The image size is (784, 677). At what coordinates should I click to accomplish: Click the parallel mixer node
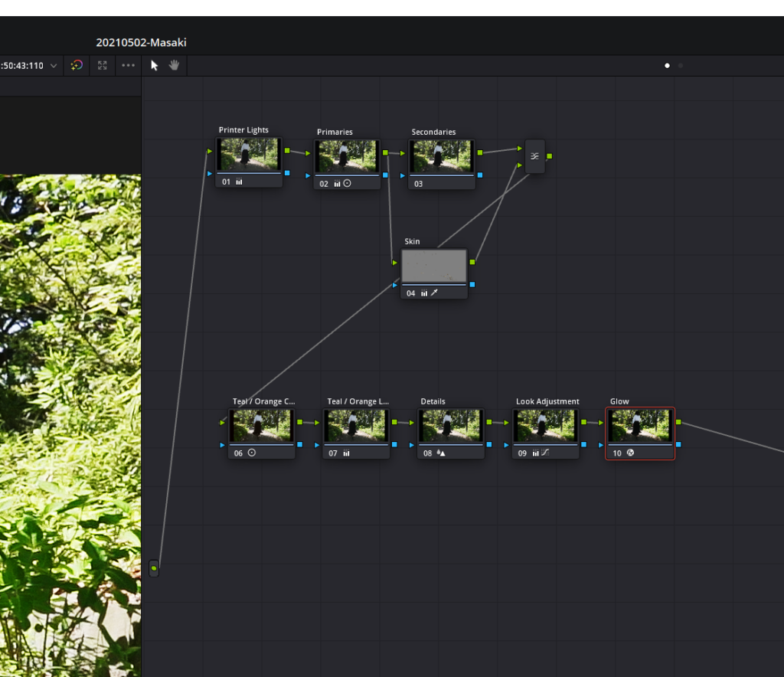click(x=534, y=156)
